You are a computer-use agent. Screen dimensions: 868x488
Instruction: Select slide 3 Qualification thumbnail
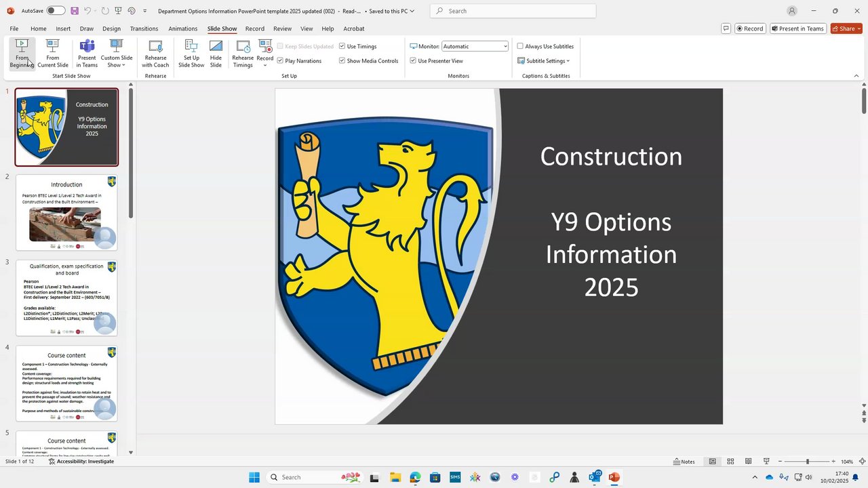pyautogui.click(x=66, y=298)
